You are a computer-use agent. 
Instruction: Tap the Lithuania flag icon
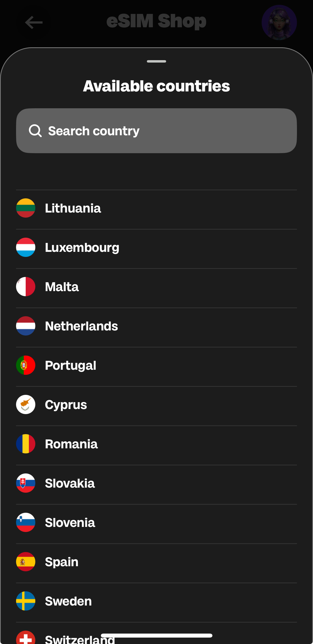coord(26,208)
